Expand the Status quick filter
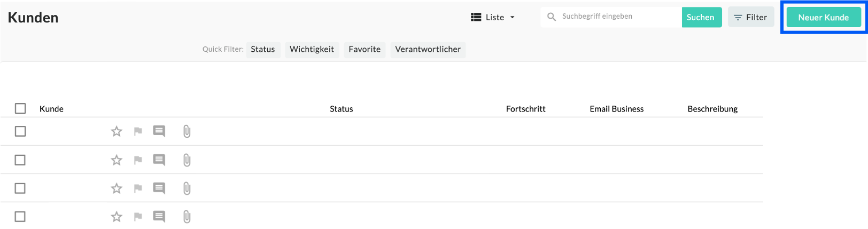The width and height of the screenshot is (868, 229). pyautogui.click(x=263, y=49)
